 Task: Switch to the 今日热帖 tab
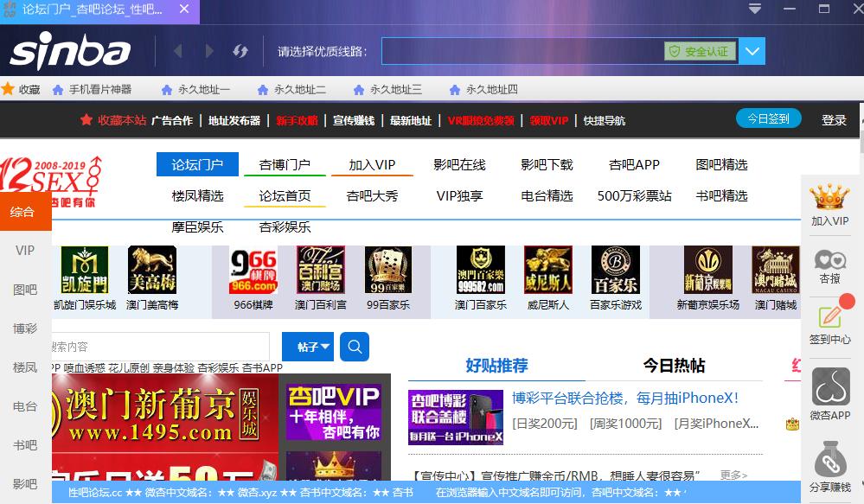[x=674, y=365]
